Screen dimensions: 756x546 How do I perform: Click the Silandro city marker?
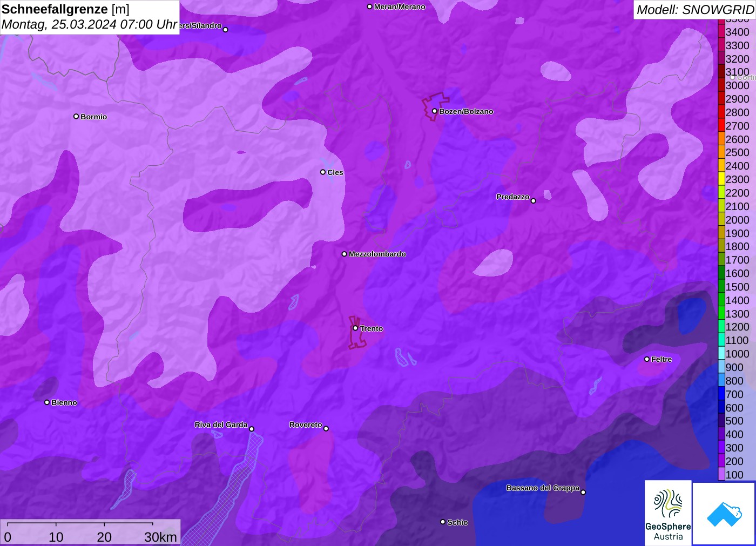point(226,30)
